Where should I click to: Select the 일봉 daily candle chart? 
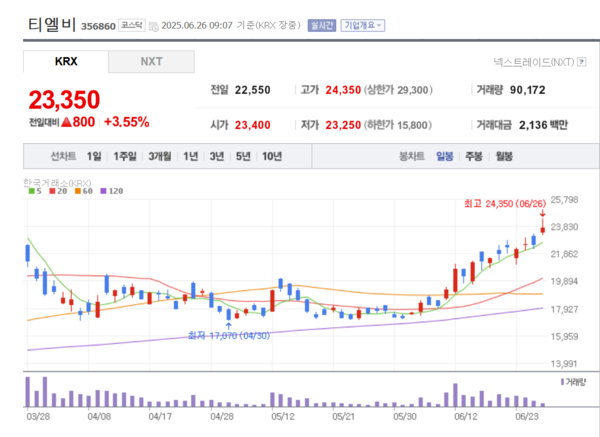445,156
